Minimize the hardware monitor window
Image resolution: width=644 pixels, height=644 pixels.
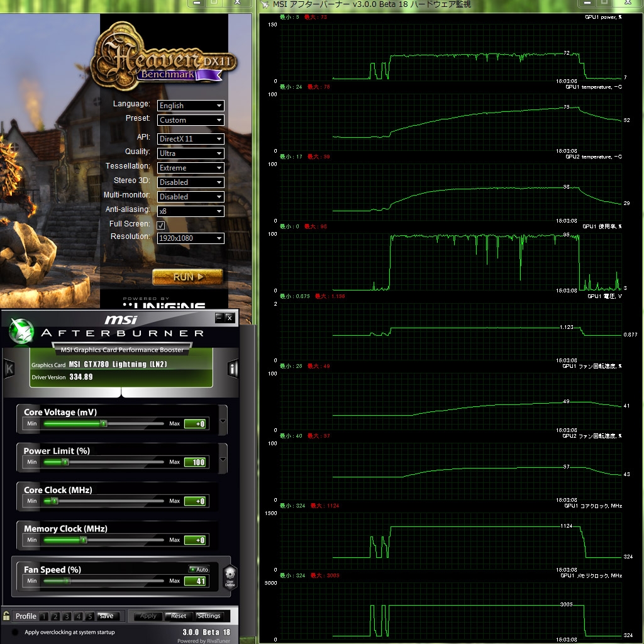point(587,3)
